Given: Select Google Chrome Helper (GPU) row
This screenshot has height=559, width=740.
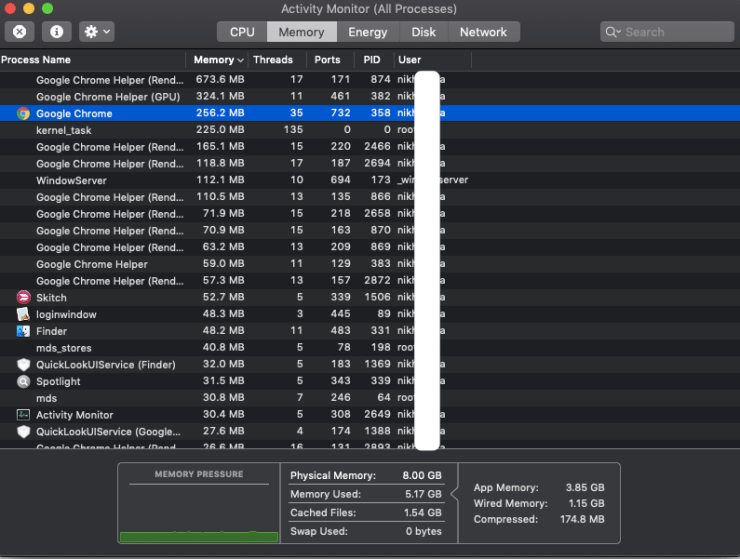Looking at the screenshot, I should click(370, 96).
